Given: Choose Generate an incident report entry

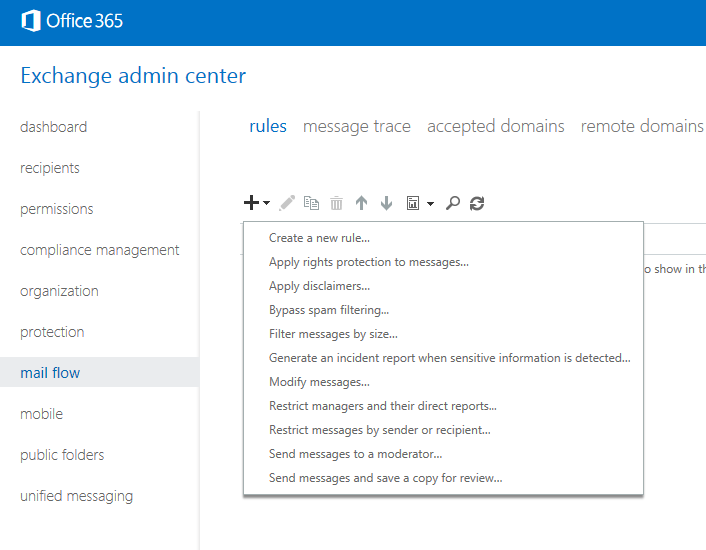Looking at the screenshot, I should coord(449,358).
